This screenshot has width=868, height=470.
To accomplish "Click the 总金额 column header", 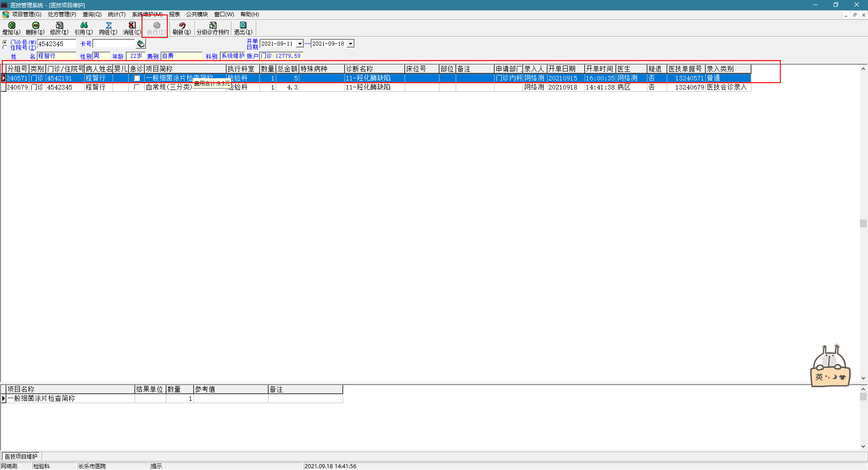I will 288,69.
